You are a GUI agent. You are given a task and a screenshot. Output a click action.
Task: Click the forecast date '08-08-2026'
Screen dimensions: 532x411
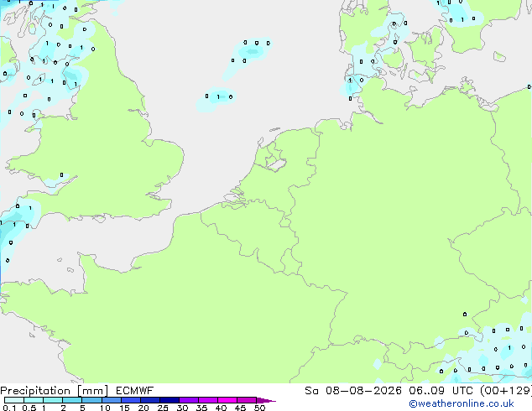coord(363,391)
